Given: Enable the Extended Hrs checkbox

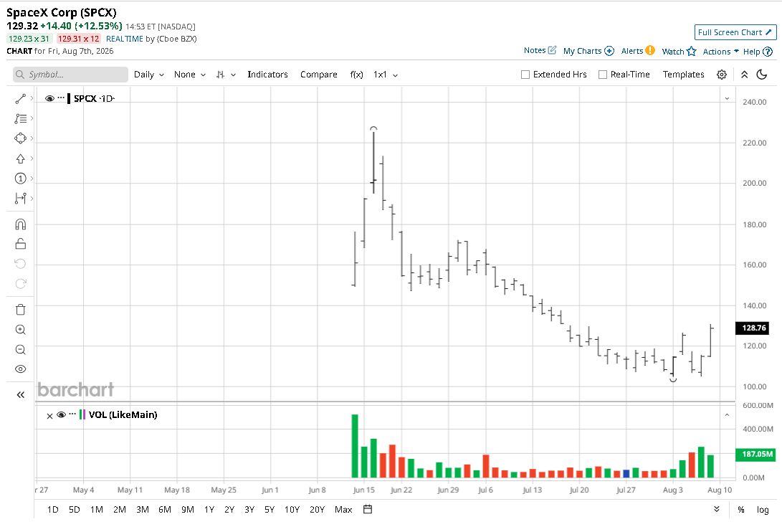Looking at the screenshot, I should pos(525,75).
